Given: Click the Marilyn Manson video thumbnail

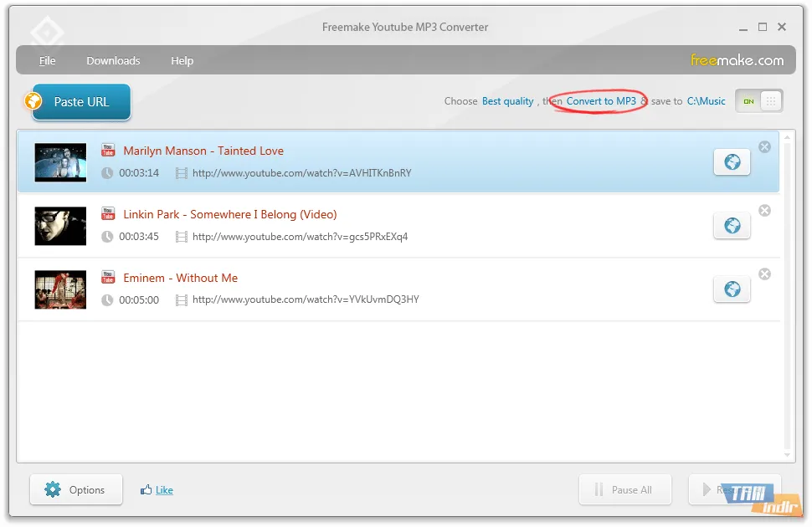Looking at the screenshot, I should tap(59, 161).
